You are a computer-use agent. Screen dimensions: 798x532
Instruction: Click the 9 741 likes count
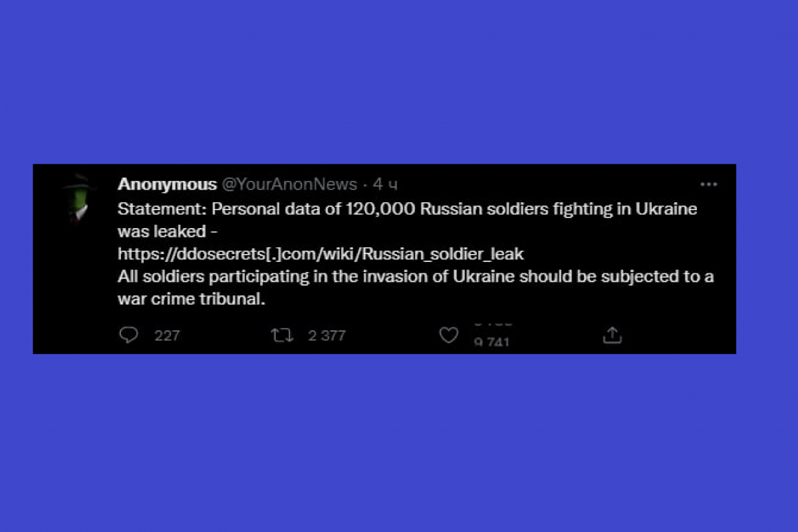491,342
